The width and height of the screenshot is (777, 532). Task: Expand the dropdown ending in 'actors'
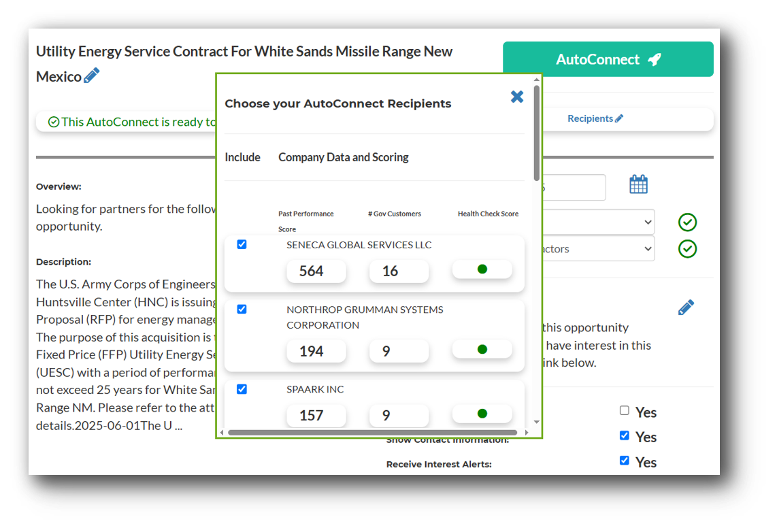597,249
